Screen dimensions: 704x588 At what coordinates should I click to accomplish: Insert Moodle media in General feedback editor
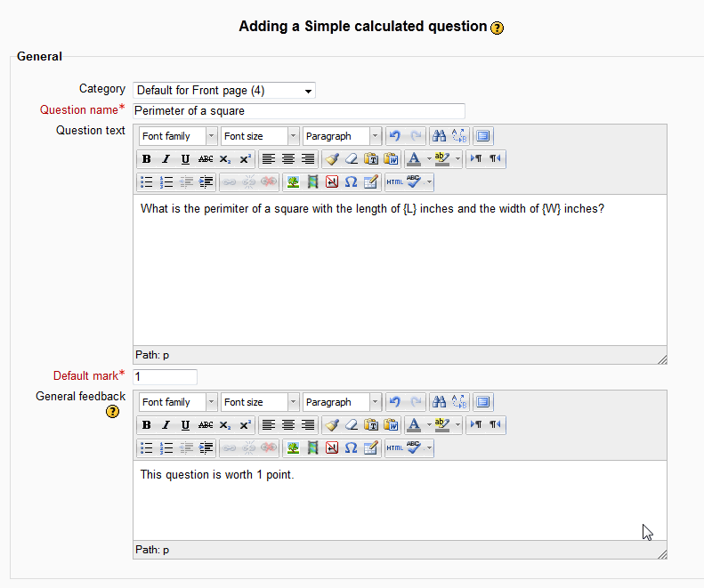312,448
